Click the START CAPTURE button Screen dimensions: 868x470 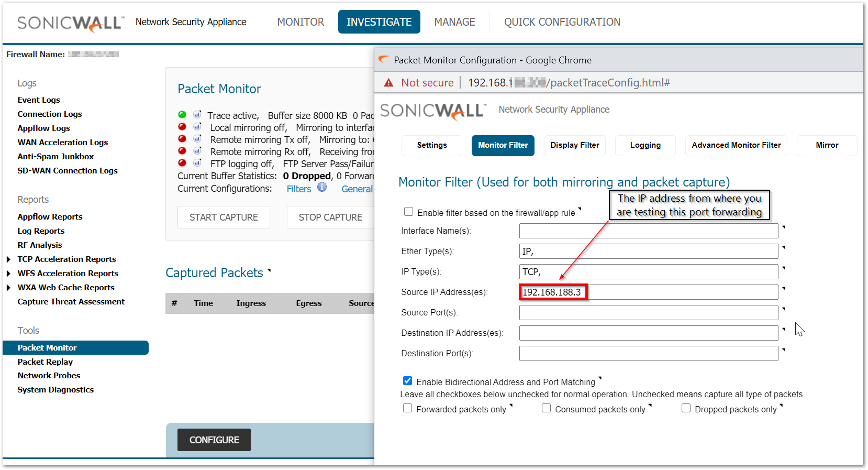pyautogui.click(x=224, y=217)
